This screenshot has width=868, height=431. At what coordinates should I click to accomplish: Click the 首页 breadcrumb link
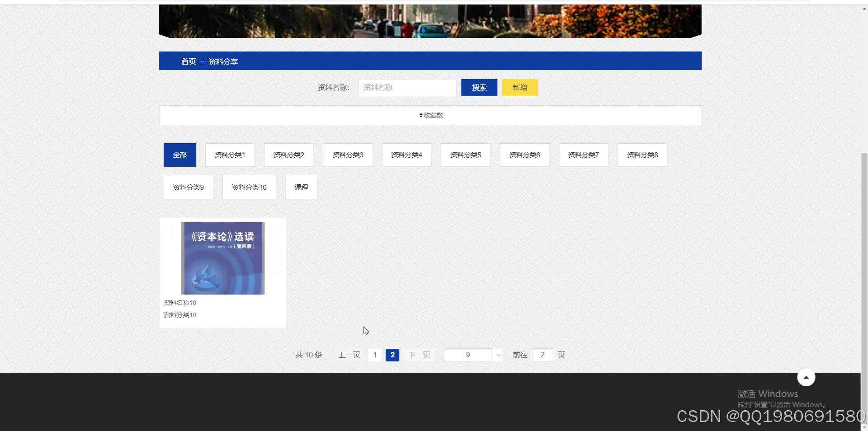pos(188,61)
